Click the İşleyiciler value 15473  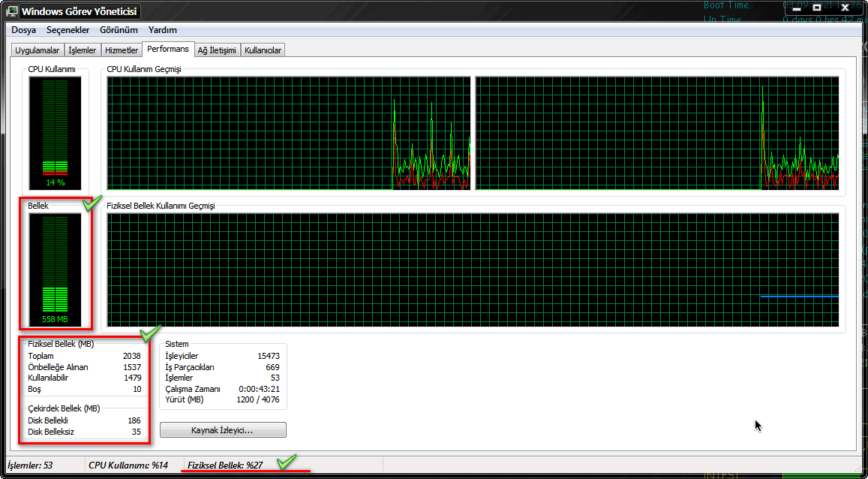click(x=269, y=356)
